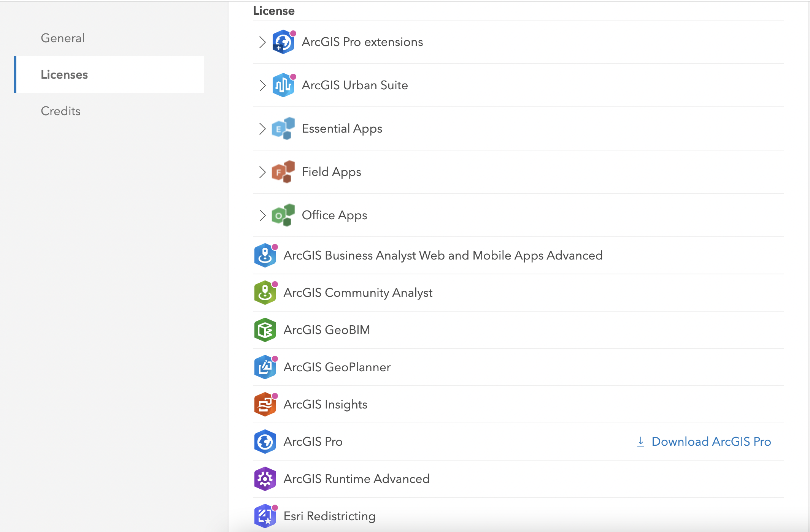Expand the Essential Apps group
Viewport: 810px width, 532px height.
[x=262, y=128]
